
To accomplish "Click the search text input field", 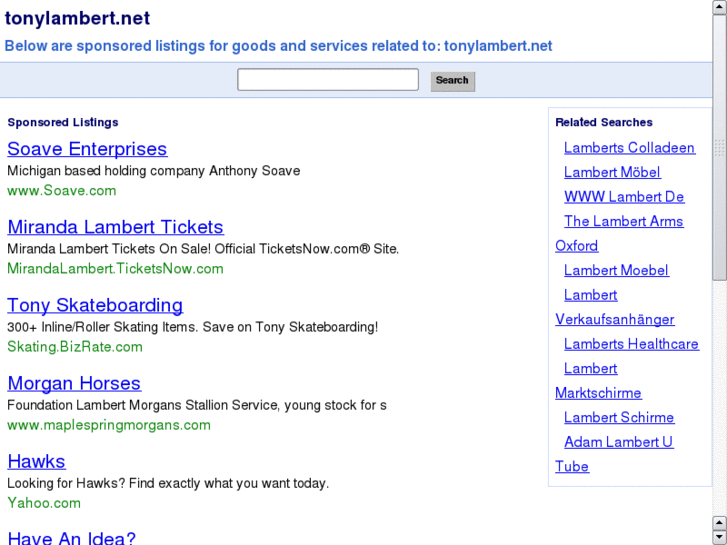I will pos(328,80).
